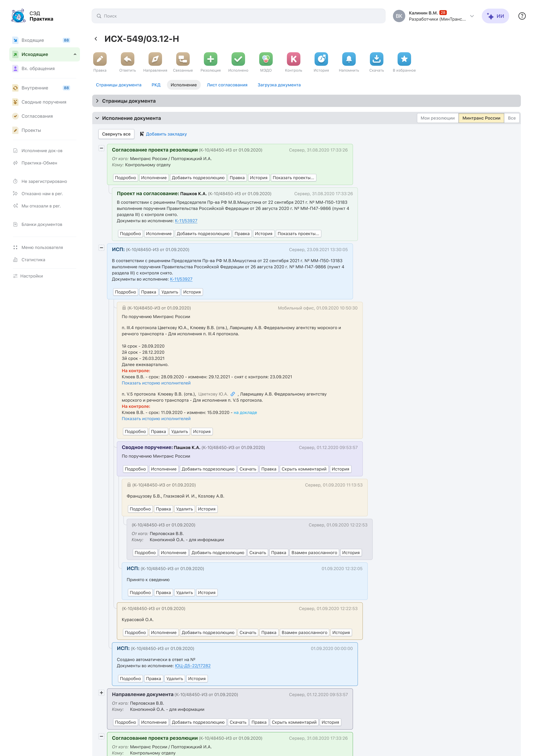The height and width of the screenshot is (756, 535).
Task: Click the Поиск search field
Action: point(238,16)
